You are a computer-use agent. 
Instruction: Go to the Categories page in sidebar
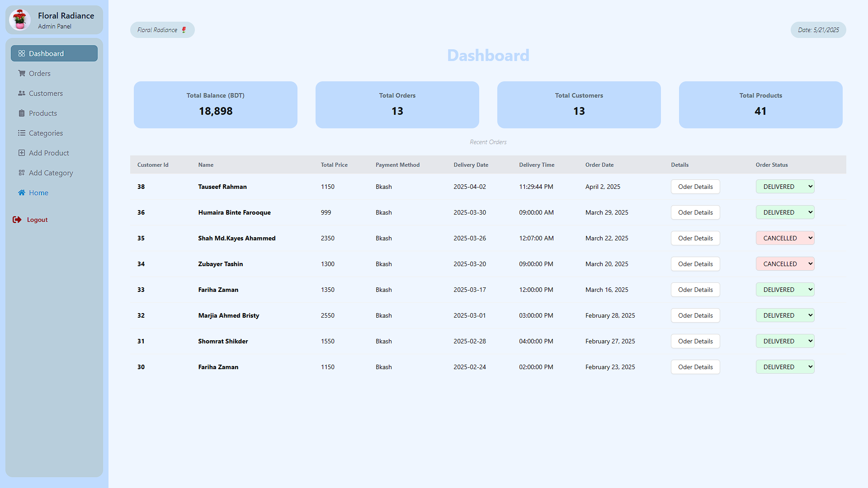coord(46,133)
